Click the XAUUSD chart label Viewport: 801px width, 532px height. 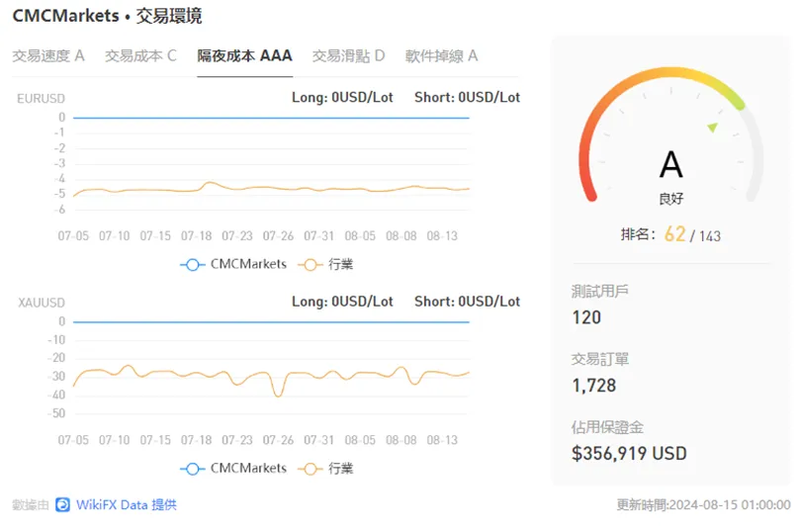pyautogui.click(x=42, y=303)
